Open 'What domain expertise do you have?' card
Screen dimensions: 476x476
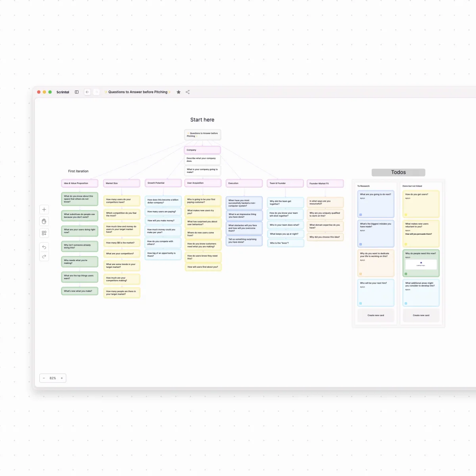click(x=325, y=226)
